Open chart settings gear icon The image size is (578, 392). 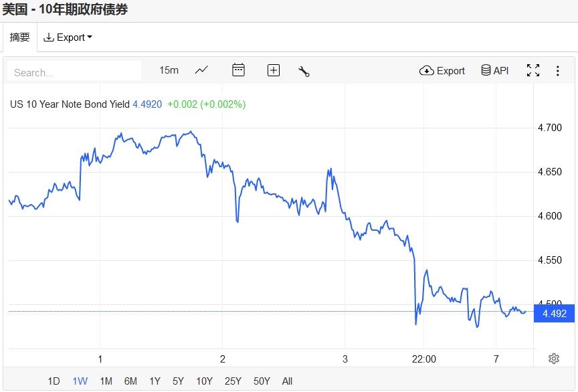click(x=553, y=359)
